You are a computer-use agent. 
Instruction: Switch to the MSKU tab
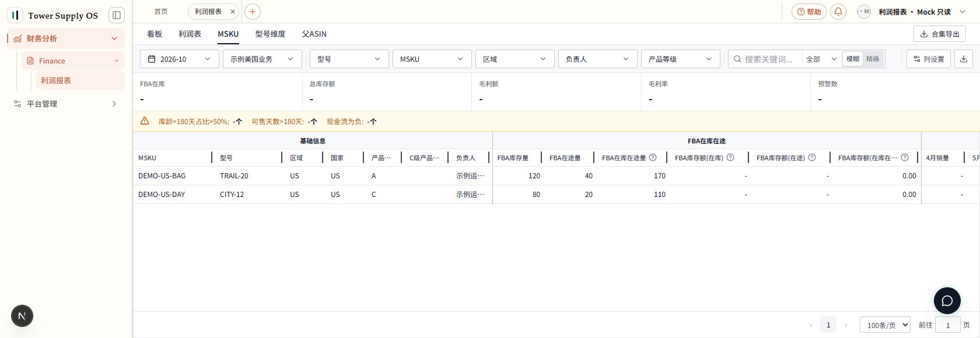pos(228,34)
